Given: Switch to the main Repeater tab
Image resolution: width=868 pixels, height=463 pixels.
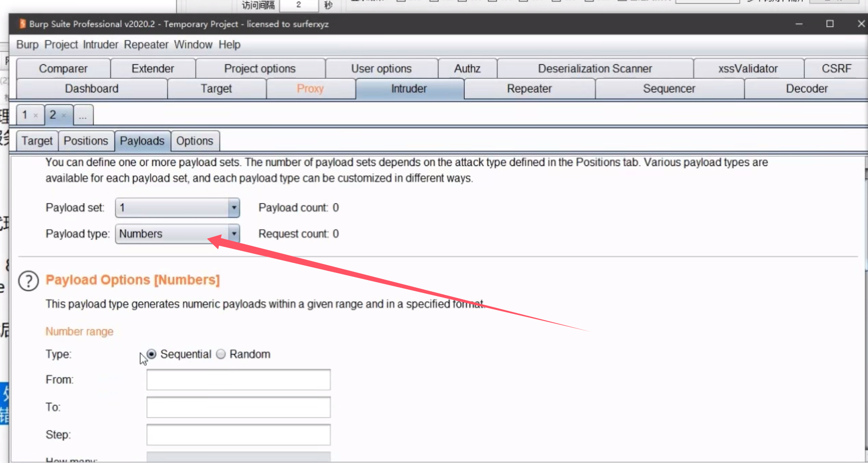Looking at the screenshot, I should (x=529, y=88).
